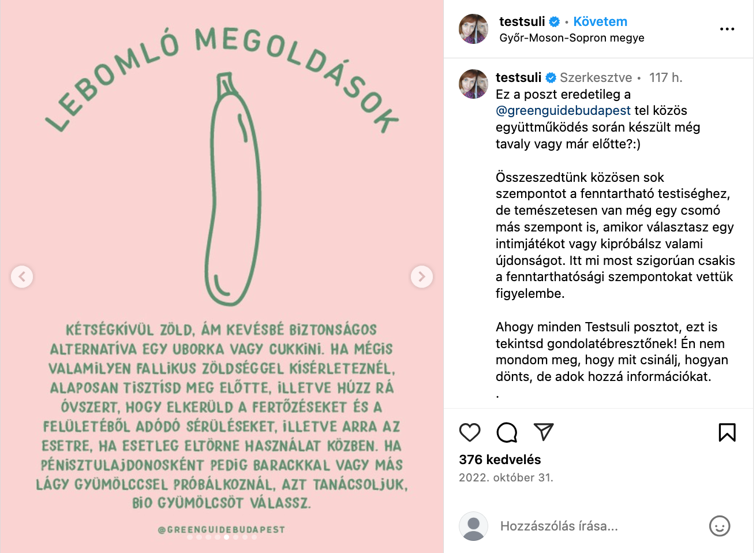
Task: Open the three-dot more options menu
Action: coord(727,29)
